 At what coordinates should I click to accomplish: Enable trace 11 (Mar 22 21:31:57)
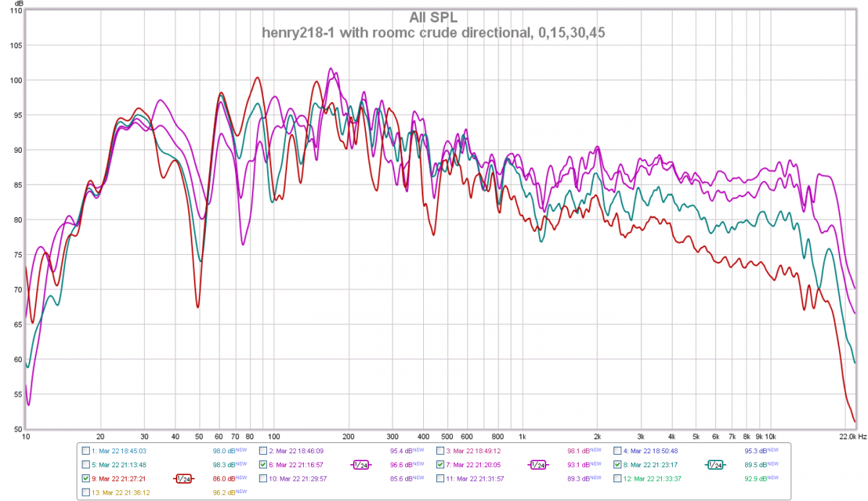click(441, 479)
